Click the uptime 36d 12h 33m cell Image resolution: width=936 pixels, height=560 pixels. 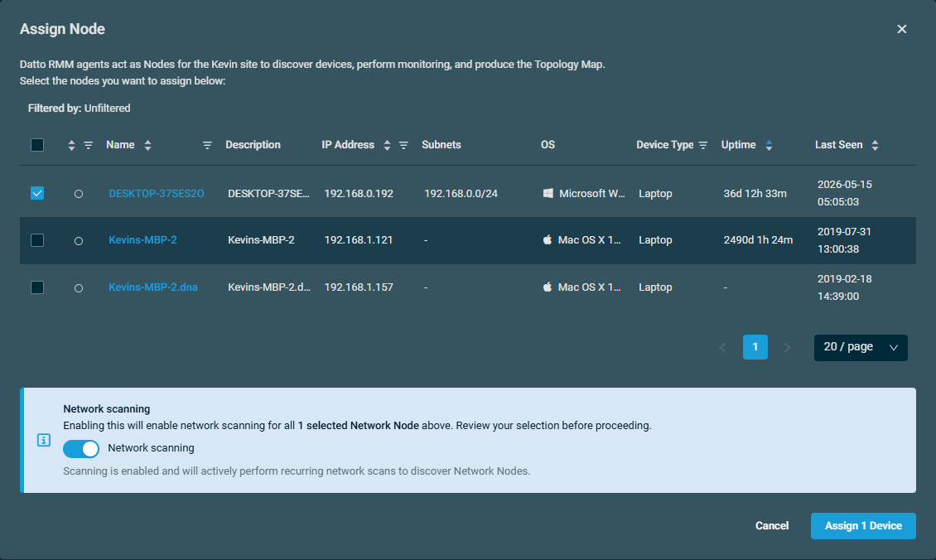[x=755, y=194]
